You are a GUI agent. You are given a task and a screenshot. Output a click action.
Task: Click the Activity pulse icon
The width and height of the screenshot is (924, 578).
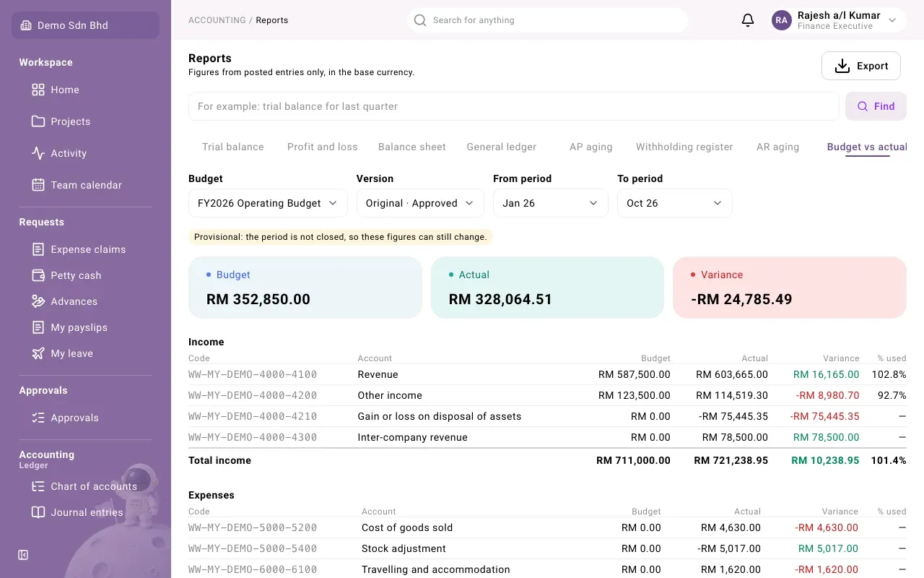(x=38, y=153)
